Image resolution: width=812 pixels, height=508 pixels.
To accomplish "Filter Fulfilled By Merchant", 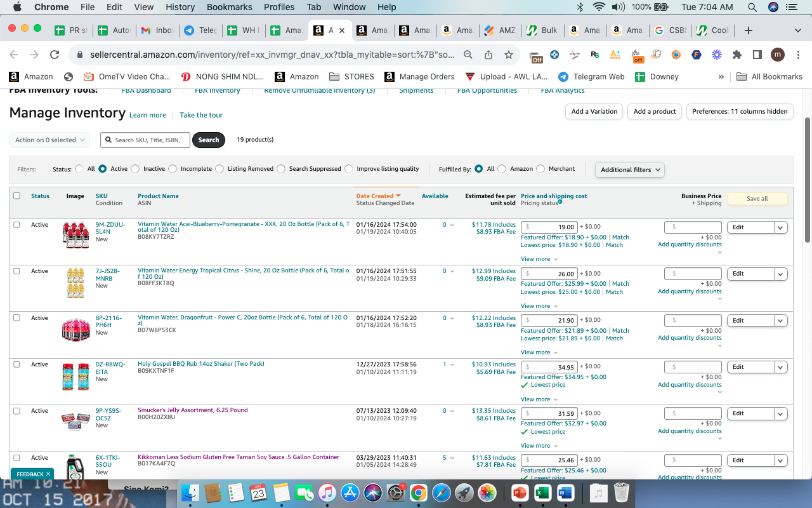I will pos(540,169).
